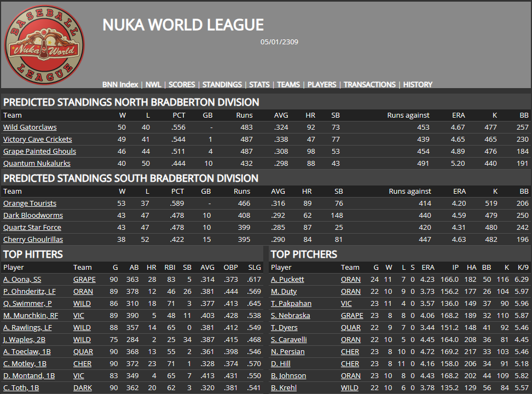Open the TRANSACTIONS menu link
The height and width of the screenshot is (394, 532).
click(x=369, y=85)
